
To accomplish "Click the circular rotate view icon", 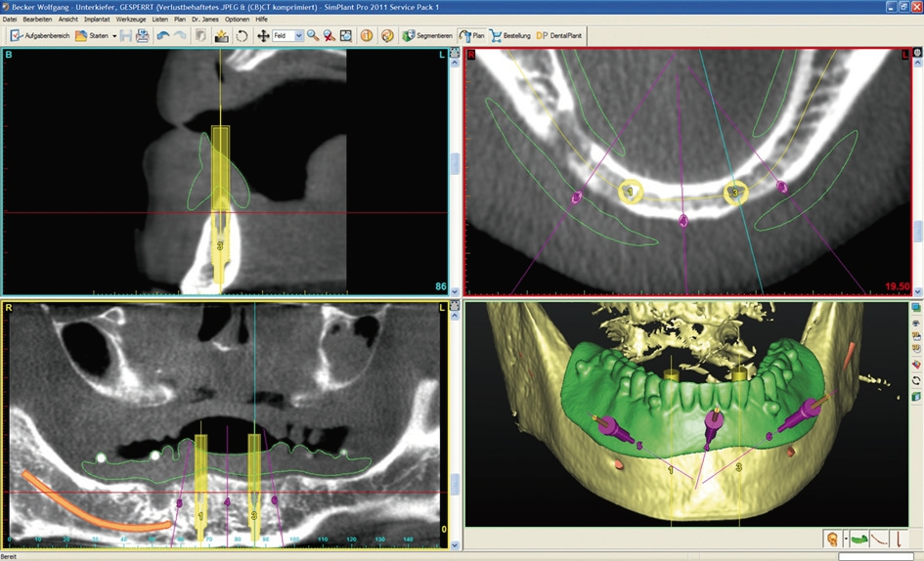I will [x=242, y=36].
